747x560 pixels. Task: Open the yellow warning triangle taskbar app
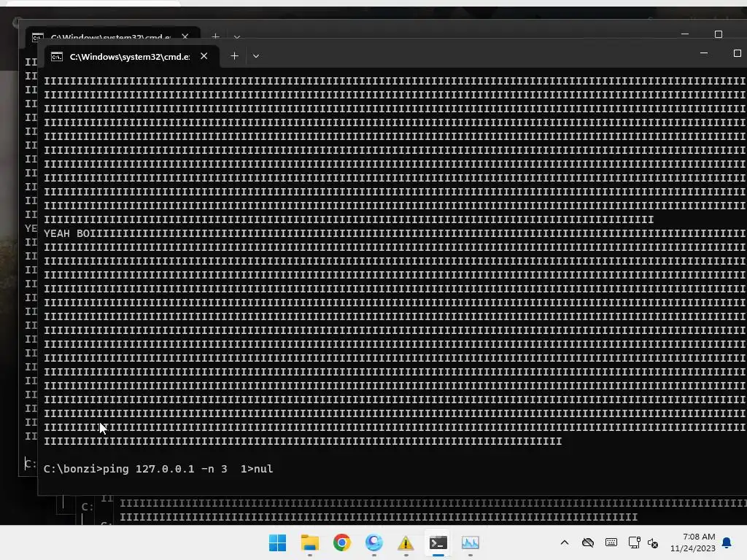(x=406, y=542)
